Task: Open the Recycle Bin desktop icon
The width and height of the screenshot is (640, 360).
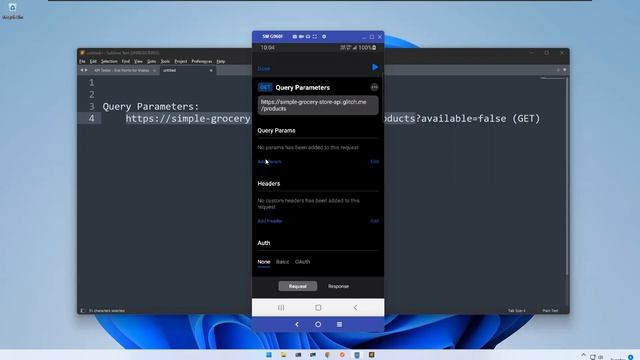Action: click(x=13, y=11)
